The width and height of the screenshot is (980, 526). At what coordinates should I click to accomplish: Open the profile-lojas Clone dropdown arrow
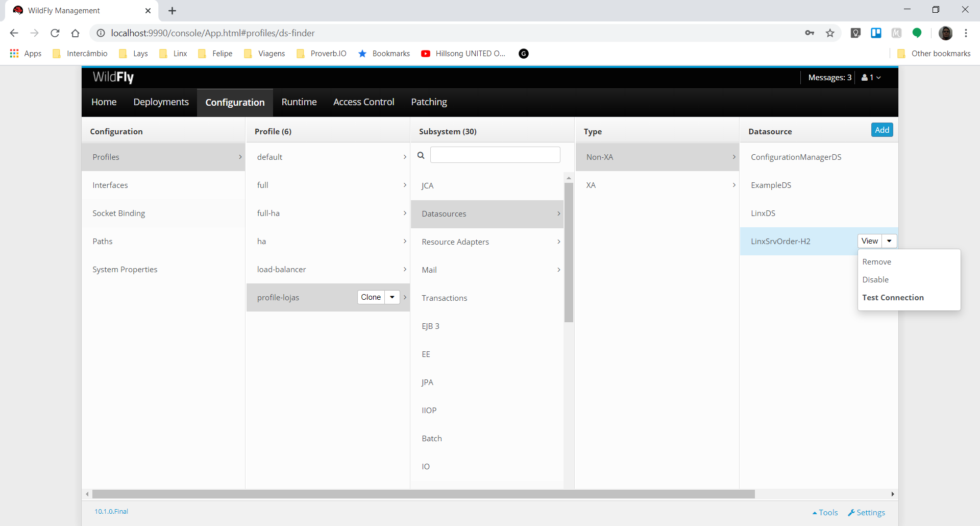[x=392, y=297]
